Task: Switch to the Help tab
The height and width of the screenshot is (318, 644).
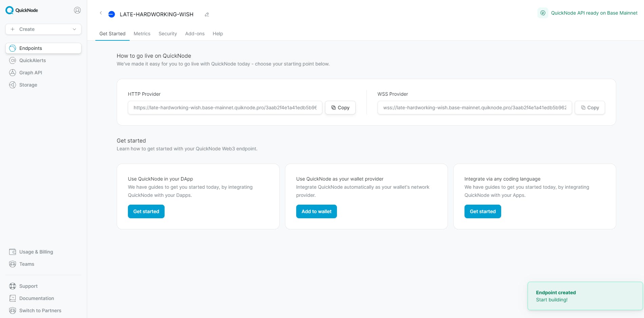Action: [218, 34]
